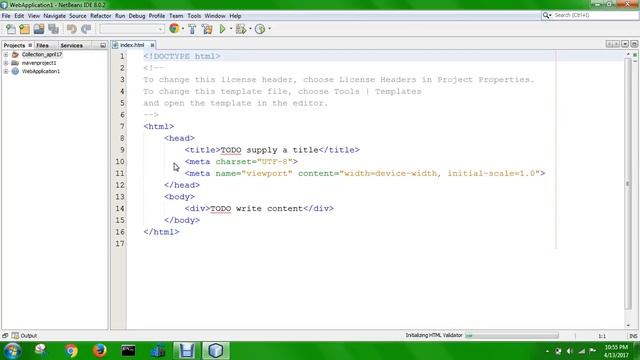This screenshot has height=360, width=640.
Task: Open the Debug menu
Action: 137,16
